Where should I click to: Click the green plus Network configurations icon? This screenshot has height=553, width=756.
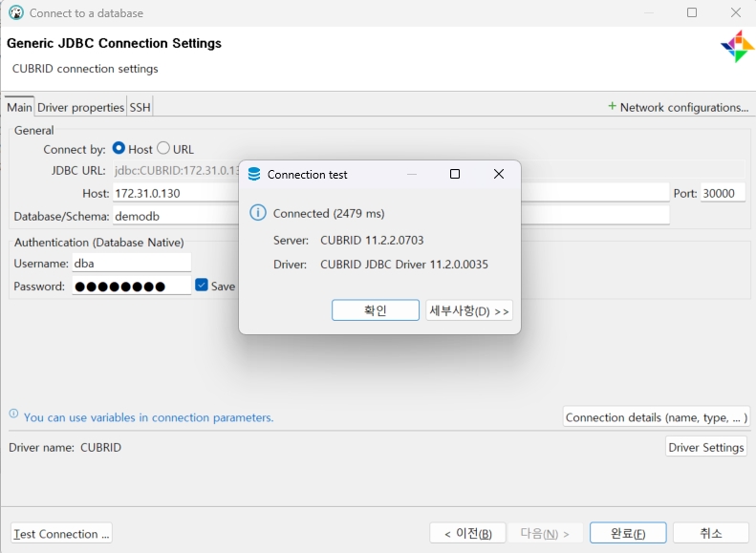612,106
